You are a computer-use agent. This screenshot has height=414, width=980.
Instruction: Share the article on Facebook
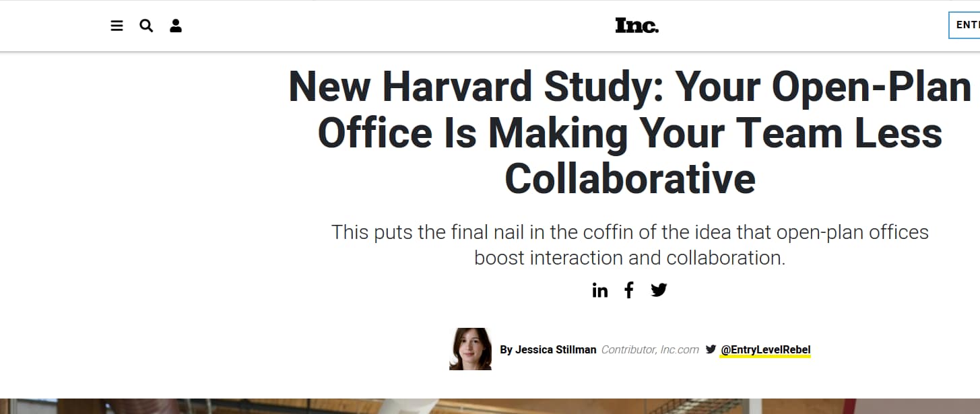click(629, 290)
